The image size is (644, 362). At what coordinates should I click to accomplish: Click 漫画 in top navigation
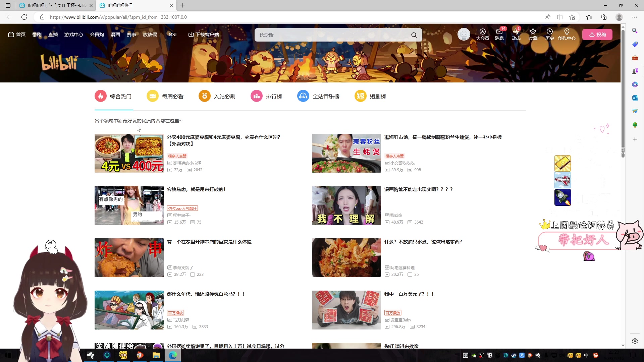click(x=115, y=35)
